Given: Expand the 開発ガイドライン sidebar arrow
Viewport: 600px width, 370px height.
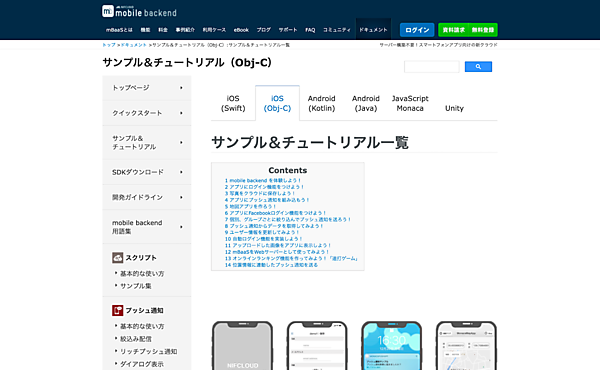Looking at the screenshot, I should click(181, 197).
